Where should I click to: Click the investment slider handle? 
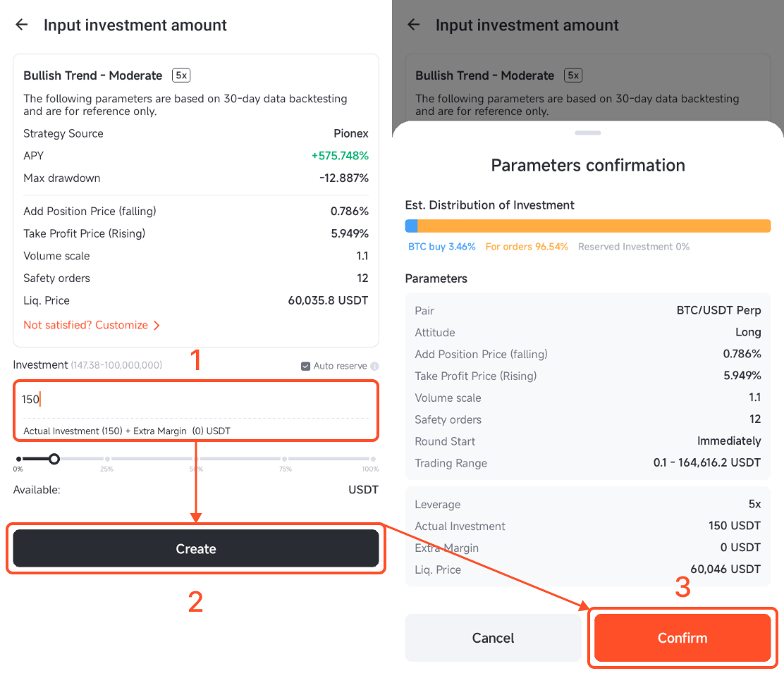(54, 459)
